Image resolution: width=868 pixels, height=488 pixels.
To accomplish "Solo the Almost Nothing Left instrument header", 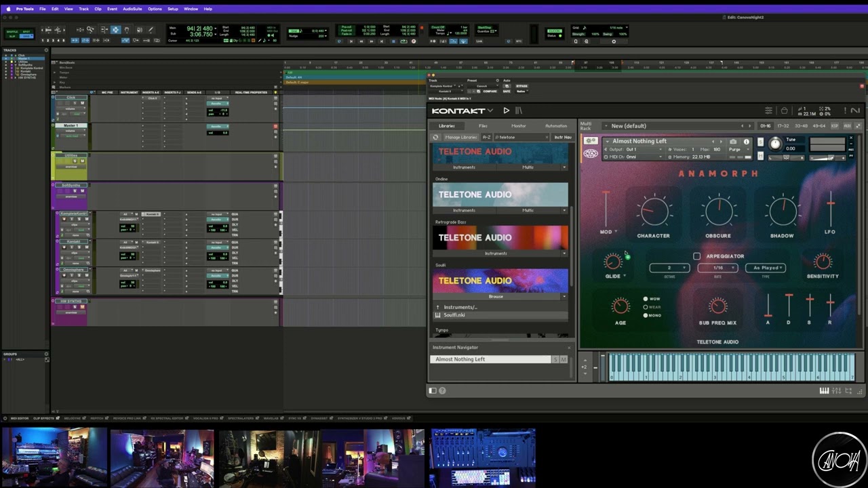I will (x=760, y=141).
